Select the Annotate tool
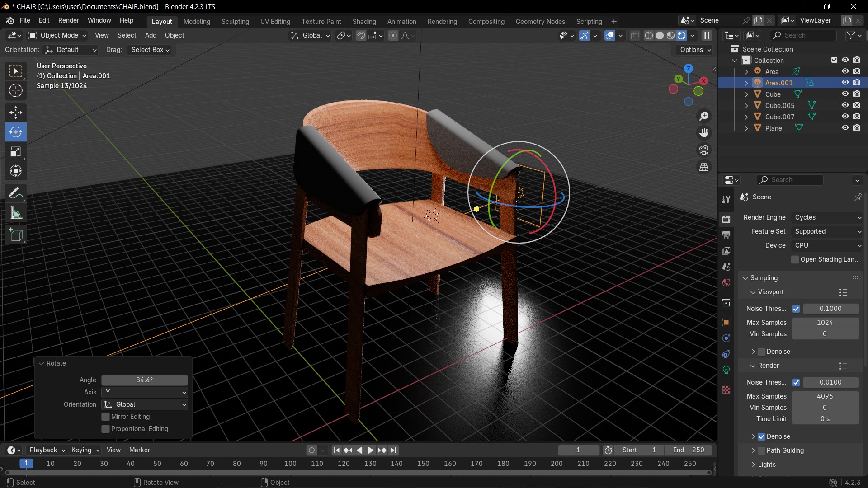Screen dimensions: 868x488 point(16,193)
